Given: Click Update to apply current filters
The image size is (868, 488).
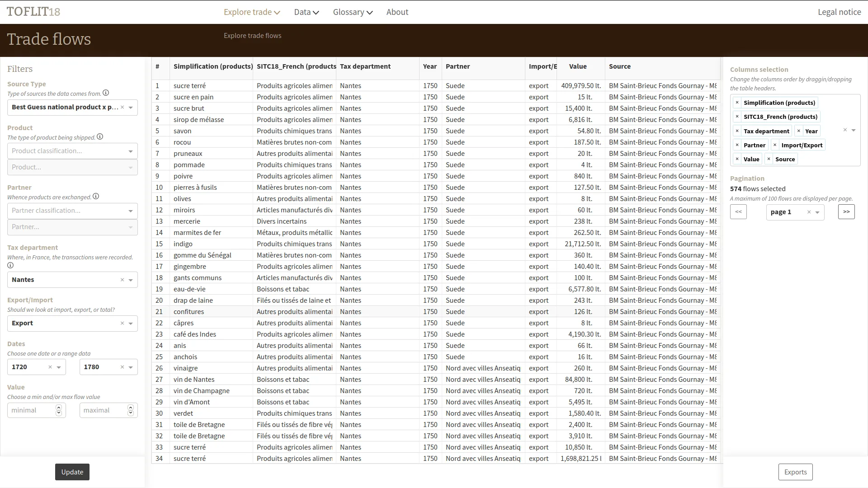Looking at the screenshot, I should point(72,471).
